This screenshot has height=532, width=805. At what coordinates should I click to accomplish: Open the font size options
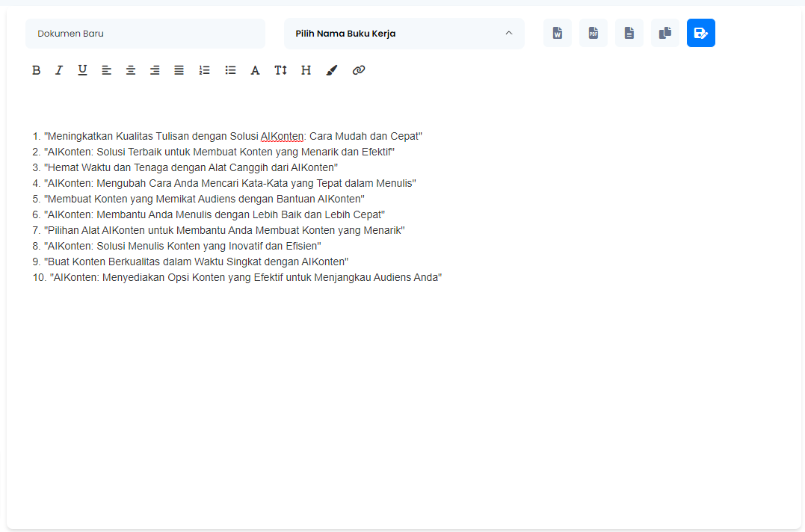(x=280, y=70)
